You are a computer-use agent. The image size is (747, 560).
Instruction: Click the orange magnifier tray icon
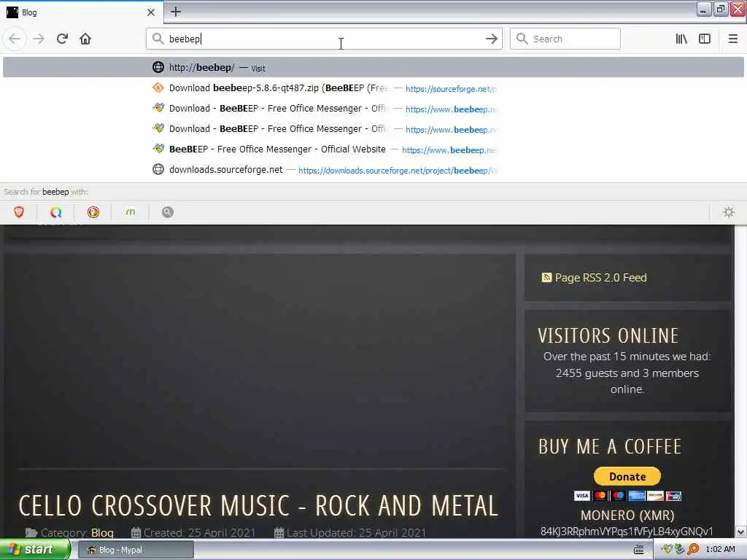[693, 550]
